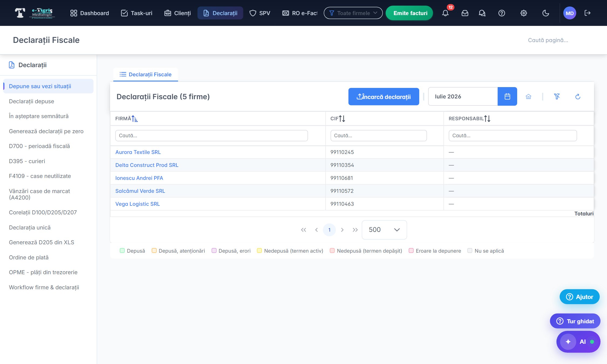Switch to the Declarații Fiscale tab
Viewport: 607px width, 364px height.
tap(145, 74)
